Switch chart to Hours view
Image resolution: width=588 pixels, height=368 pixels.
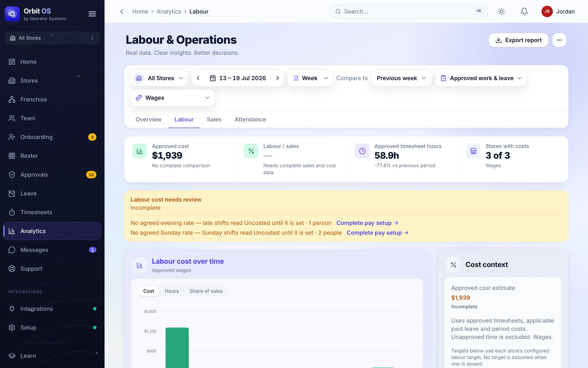point(172,291)
